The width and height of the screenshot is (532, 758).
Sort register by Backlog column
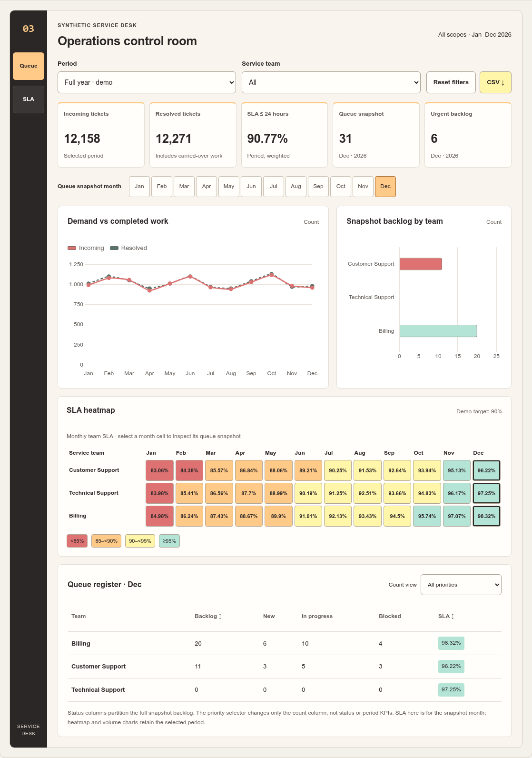(208, 616)
